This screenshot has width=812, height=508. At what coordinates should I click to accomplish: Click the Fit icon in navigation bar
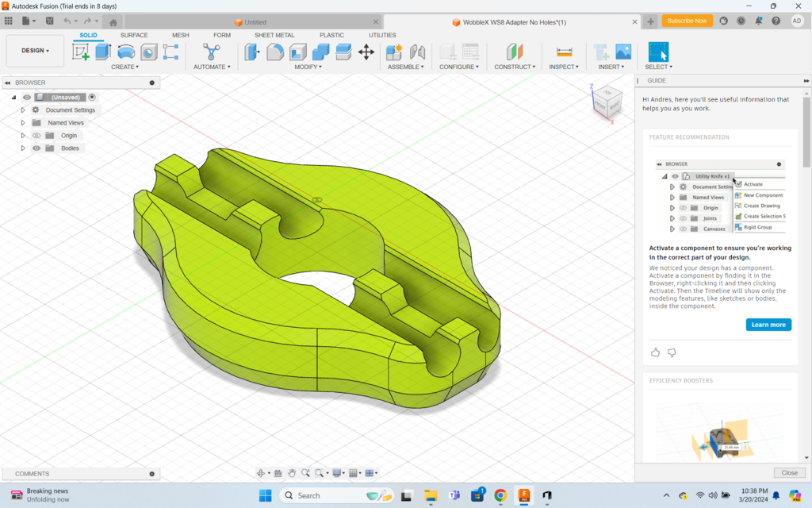[320, 472]
